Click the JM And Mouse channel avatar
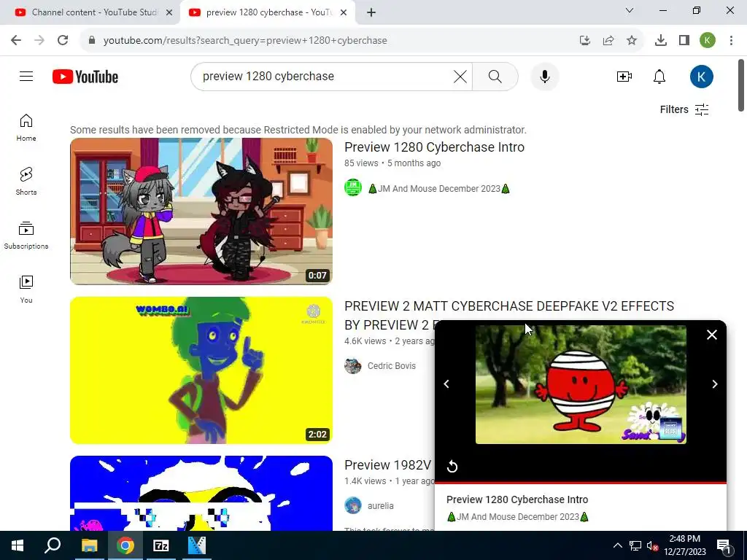Screen dimensions: 747x560 tap(353, 187)
